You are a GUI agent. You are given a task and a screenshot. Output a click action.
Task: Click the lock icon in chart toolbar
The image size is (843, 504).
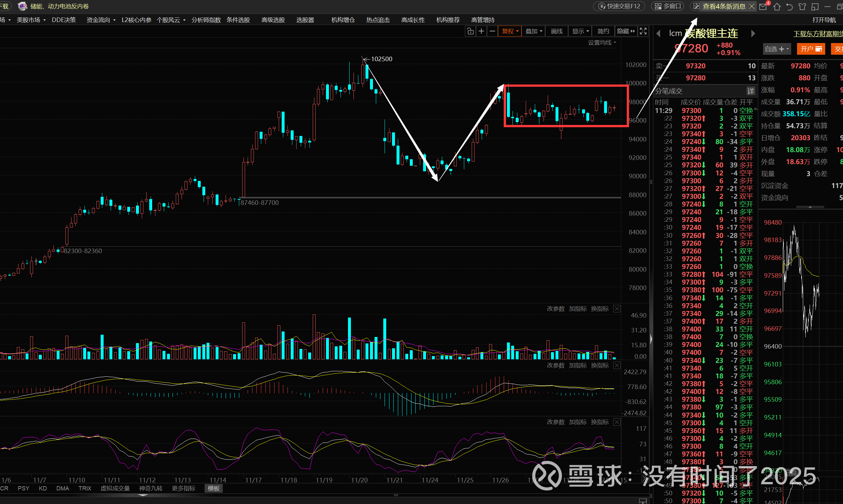470,31
